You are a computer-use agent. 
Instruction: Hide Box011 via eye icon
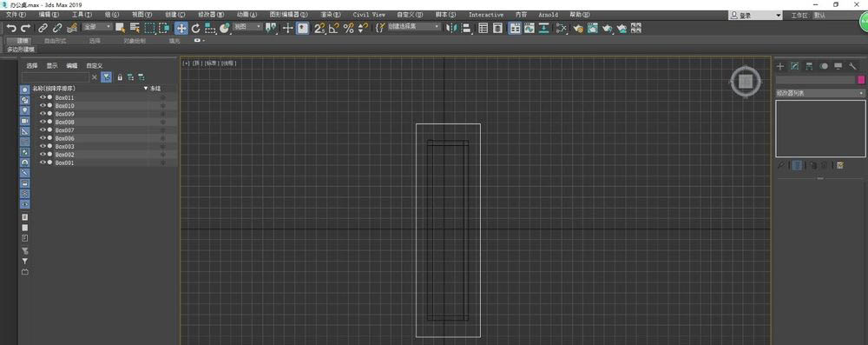click(43, 97)
